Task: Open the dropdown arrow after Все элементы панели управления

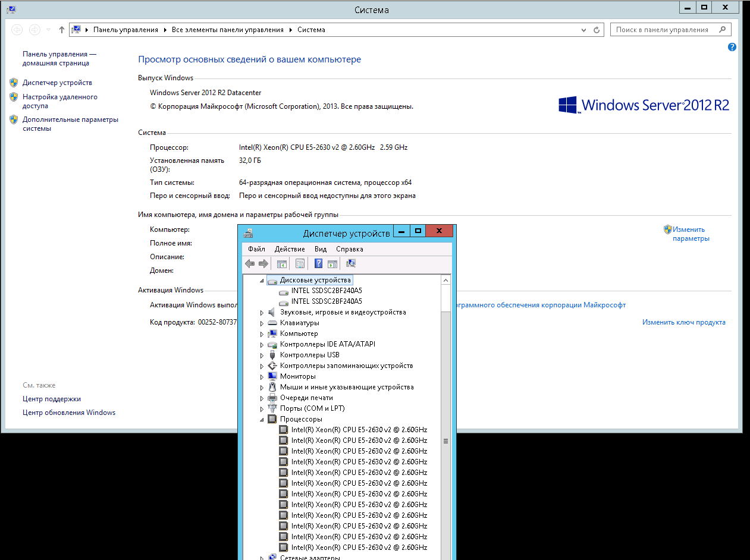Action: point(291,30)
